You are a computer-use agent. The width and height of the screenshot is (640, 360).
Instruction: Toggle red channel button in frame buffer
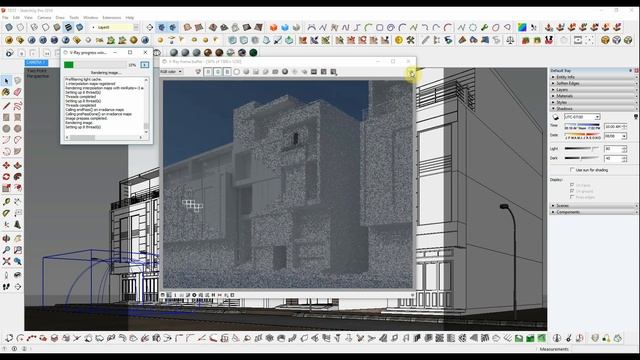pyautogui.click(x=208, y=72)
